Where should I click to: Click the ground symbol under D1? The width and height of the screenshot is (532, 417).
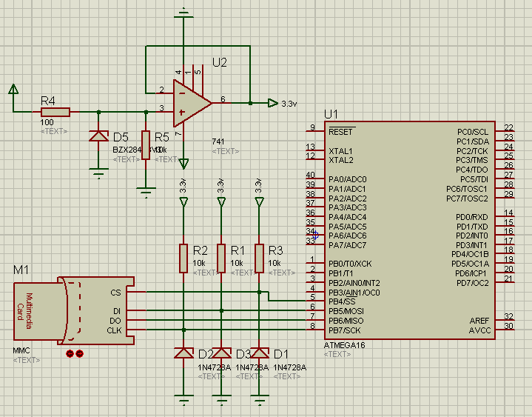pyautogui.click(x=260, y=401)
